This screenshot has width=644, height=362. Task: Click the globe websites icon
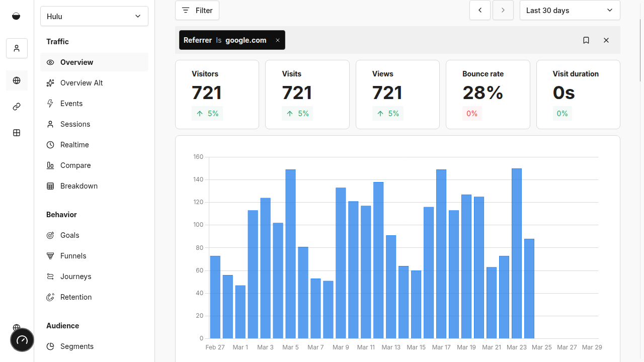click(x=17, y=80)
